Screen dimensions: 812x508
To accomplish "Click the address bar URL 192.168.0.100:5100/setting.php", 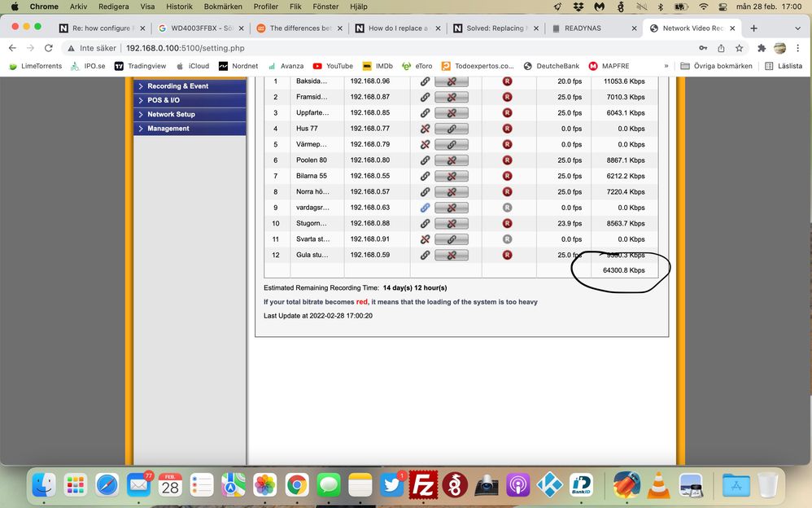I will [186, 48].
